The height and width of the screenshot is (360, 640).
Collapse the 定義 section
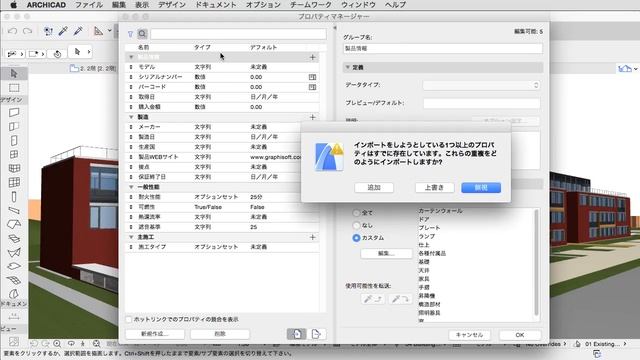(x=348, y=67)
